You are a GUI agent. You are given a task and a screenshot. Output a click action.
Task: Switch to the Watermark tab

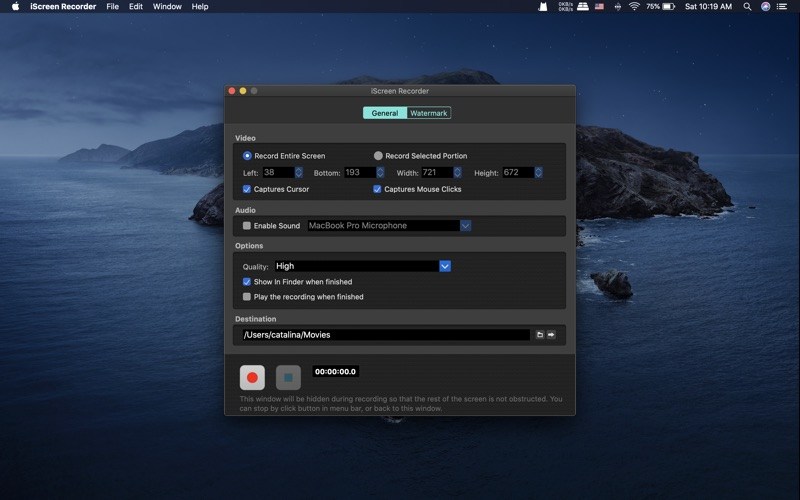pos(429,113)
